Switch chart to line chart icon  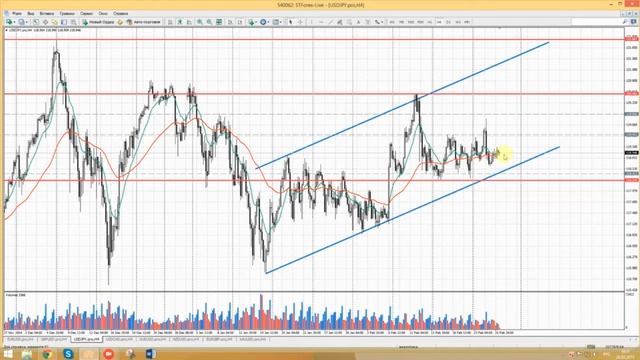click(189, 22)
